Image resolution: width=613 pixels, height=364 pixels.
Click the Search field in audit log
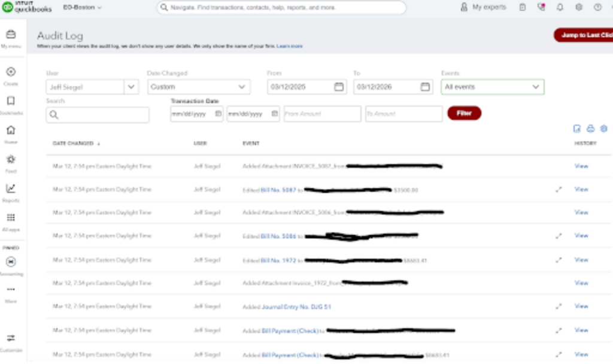98,115
